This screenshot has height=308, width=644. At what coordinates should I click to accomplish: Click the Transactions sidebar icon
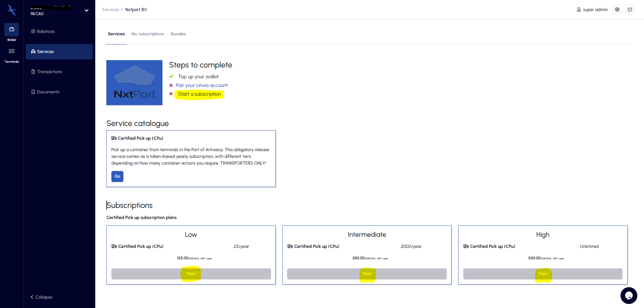(x=33, y=72)
